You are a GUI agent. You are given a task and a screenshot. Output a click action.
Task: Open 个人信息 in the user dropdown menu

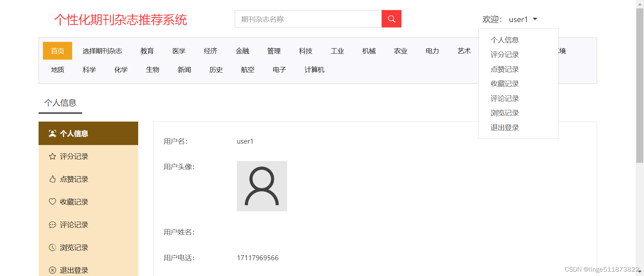[504, 40]
